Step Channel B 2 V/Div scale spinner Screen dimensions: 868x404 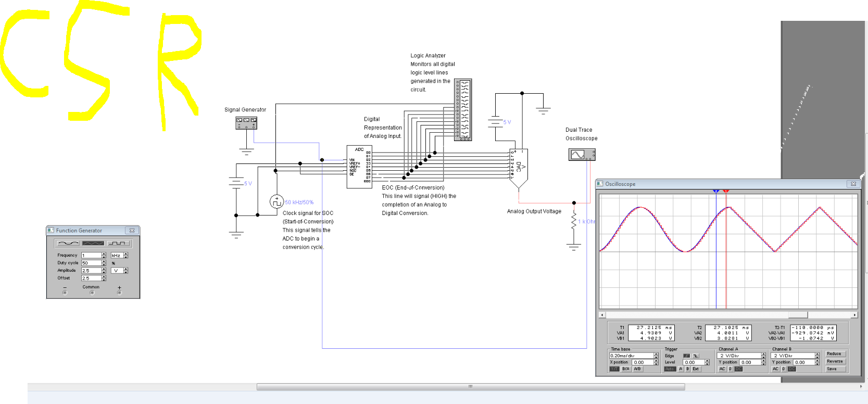(817, 356)
